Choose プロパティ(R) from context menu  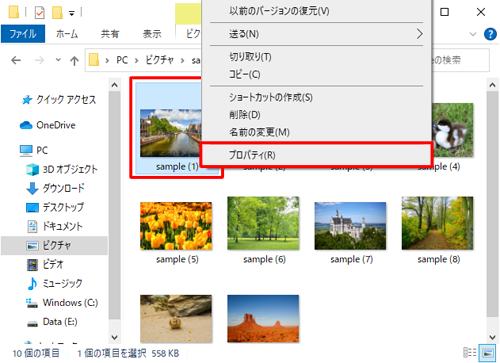point(316,155)
